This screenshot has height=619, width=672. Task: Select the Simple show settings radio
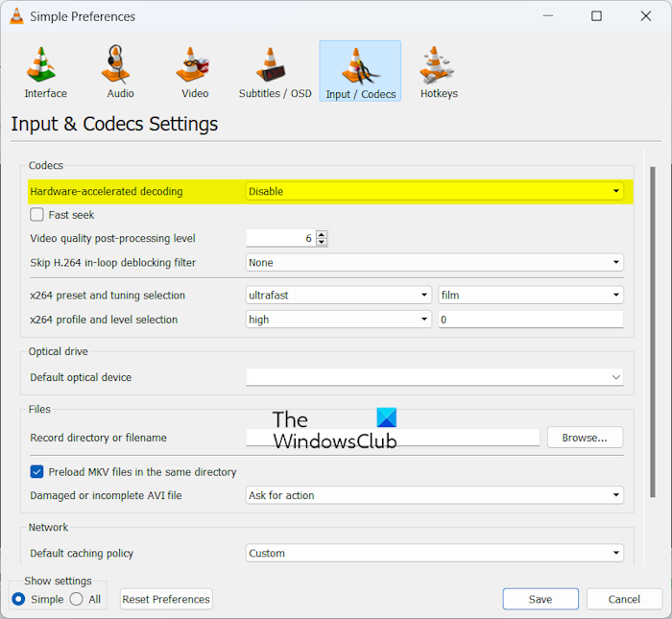pos(18,599)
